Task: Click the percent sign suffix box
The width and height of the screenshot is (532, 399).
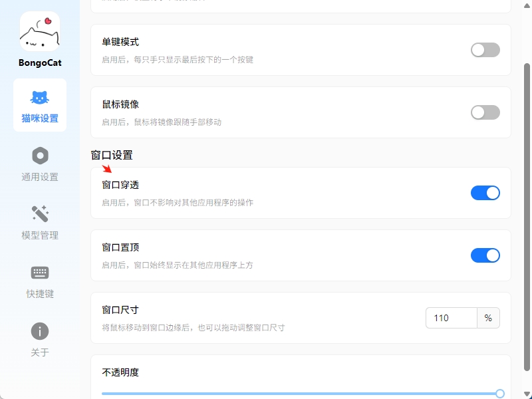Action: pos(488,318)
